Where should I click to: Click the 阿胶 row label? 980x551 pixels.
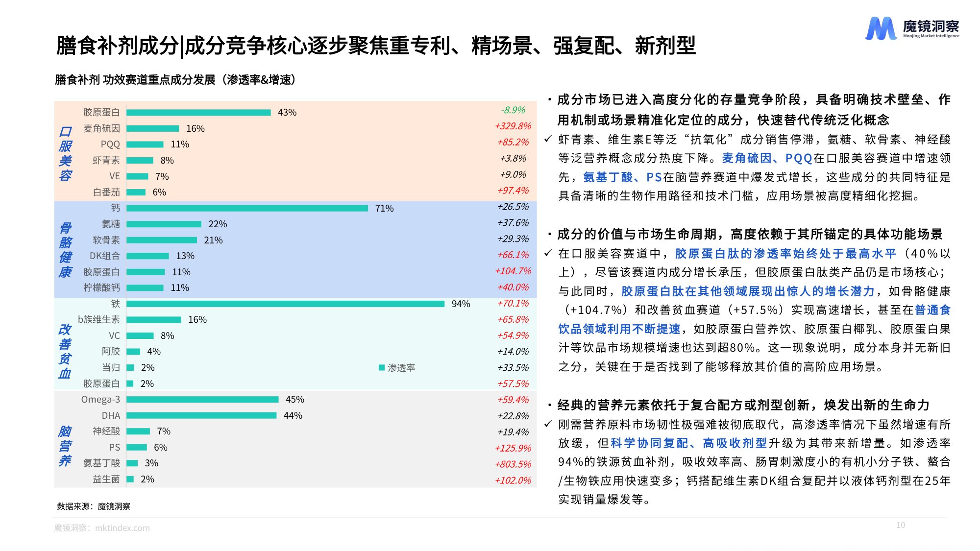[111, 351]
